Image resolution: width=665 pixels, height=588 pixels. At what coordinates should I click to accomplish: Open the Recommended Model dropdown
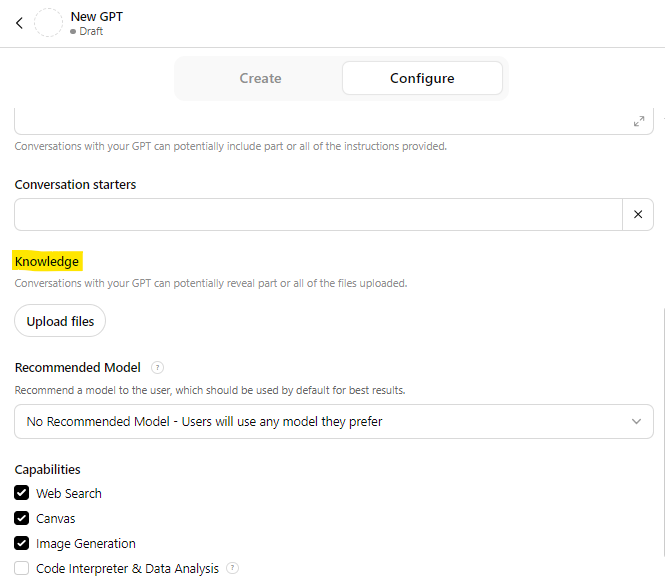pos(320,421)
